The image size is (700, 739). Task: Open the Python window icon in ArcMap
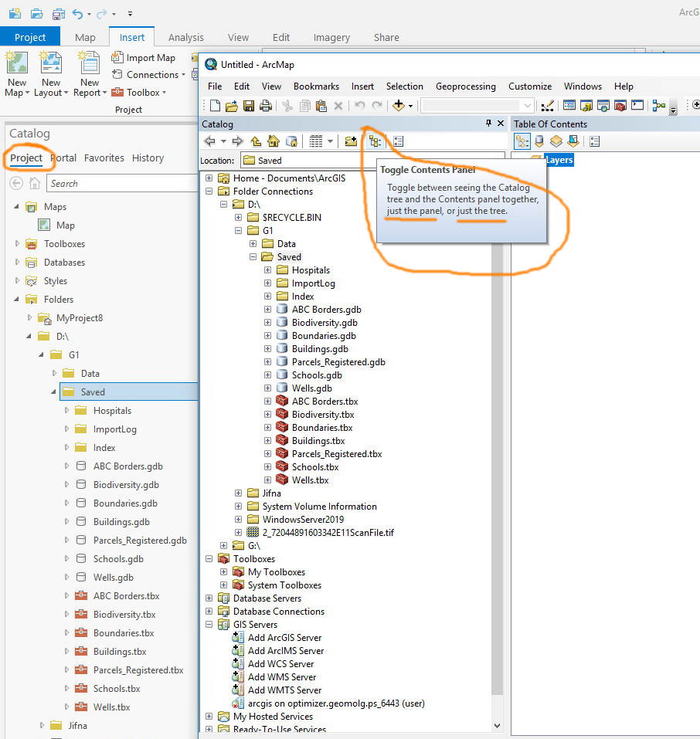637,105
